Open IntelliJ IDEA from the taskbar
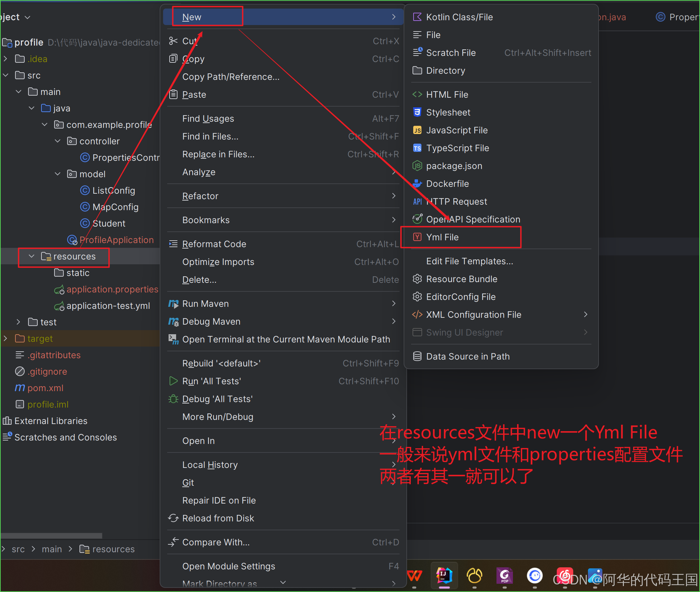 (x=444, y=576)
